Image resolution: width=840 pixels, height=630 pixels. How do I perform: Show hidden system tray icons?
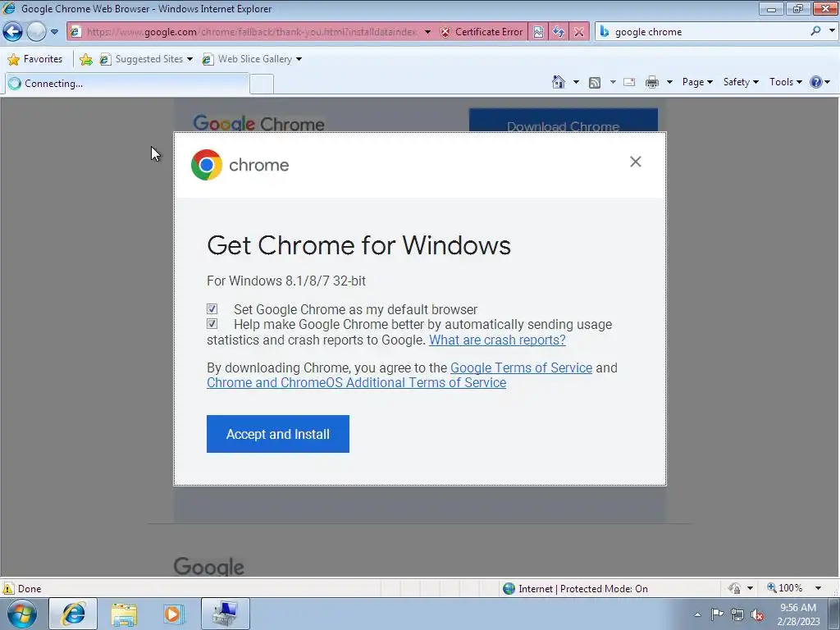[x=697, y=614]
